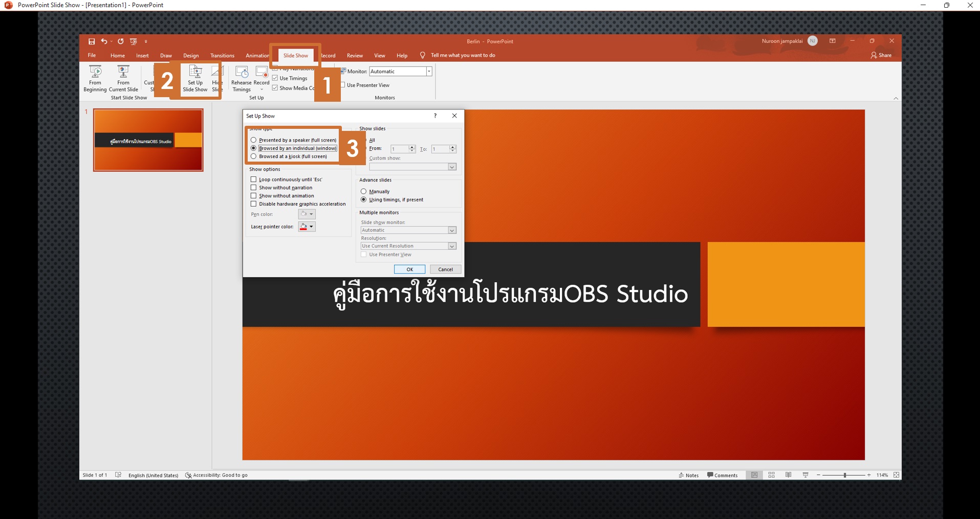Select Using timings, if present
Viewport: 980px width, 519px height.
click(x=363, y=199)
